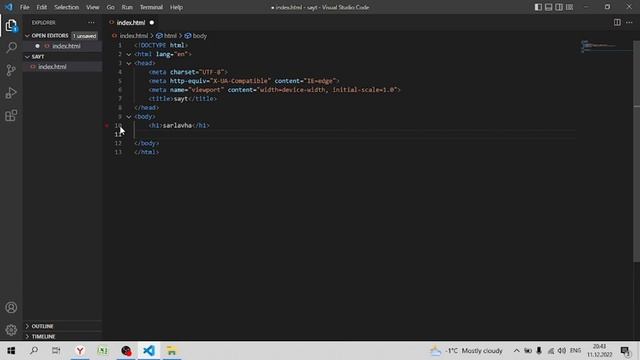Open the Accounts menu icon

(x=11, y=307)
